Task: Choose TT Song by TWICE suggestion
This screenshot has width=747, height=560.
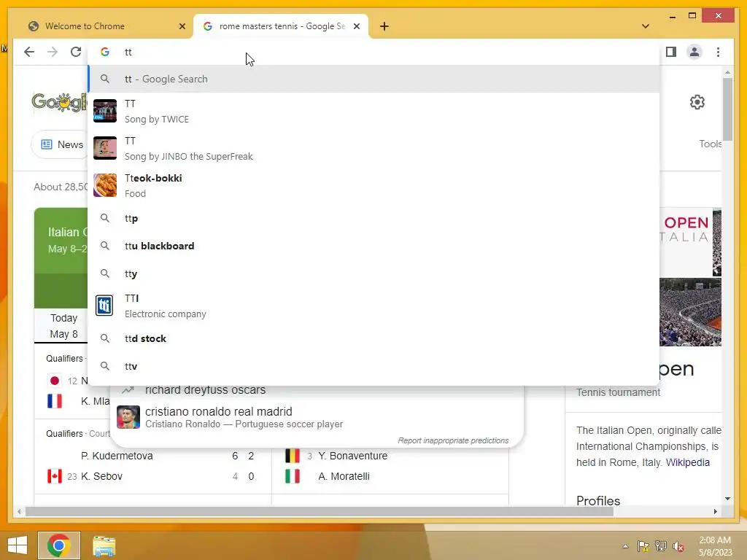Action: [373, 112]
